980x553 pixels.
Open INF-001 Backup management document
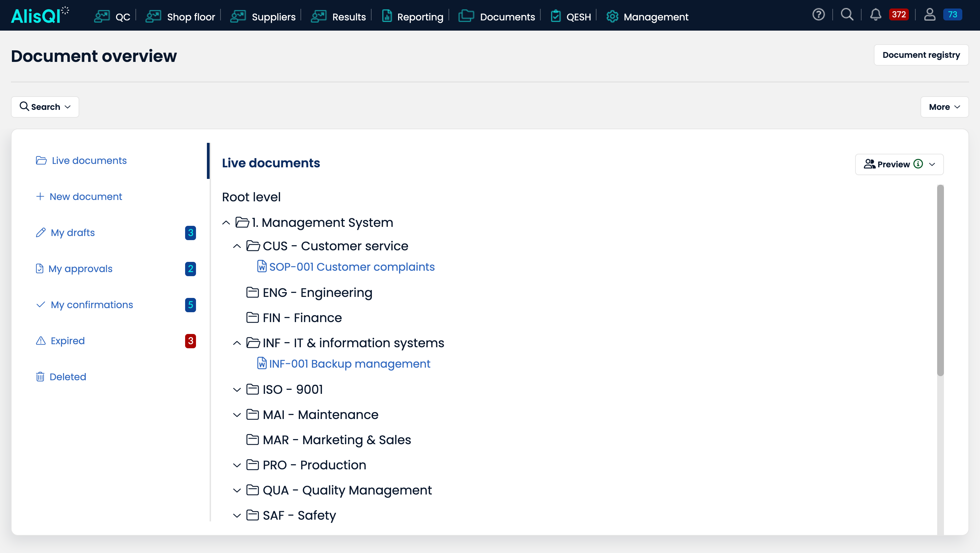[x=349, y=364]
